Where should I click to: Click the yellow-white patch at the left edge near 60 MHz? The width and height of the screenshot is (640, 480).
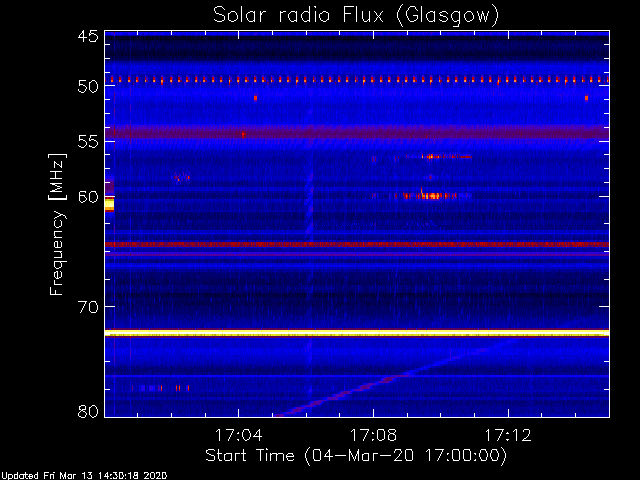(x=109, y=204)
